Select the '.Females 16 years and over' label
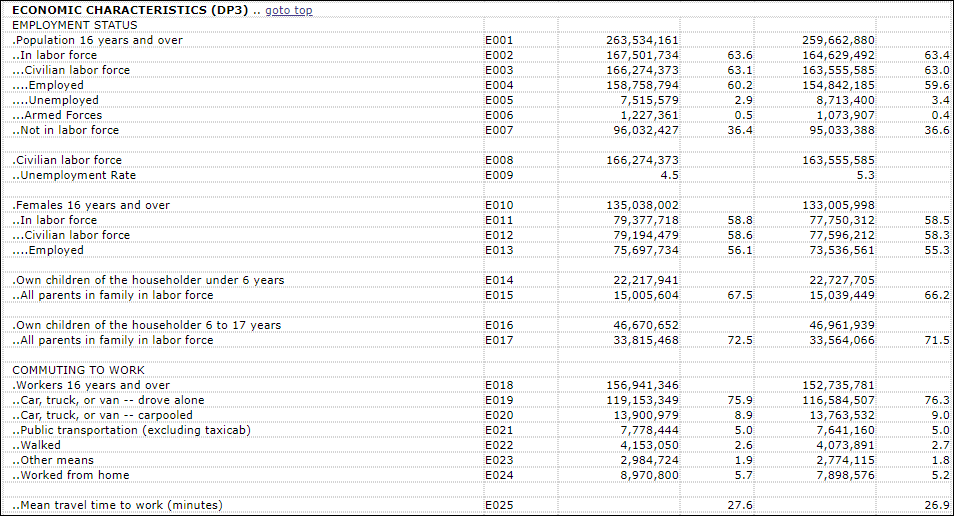 click(x=91, y=205)
